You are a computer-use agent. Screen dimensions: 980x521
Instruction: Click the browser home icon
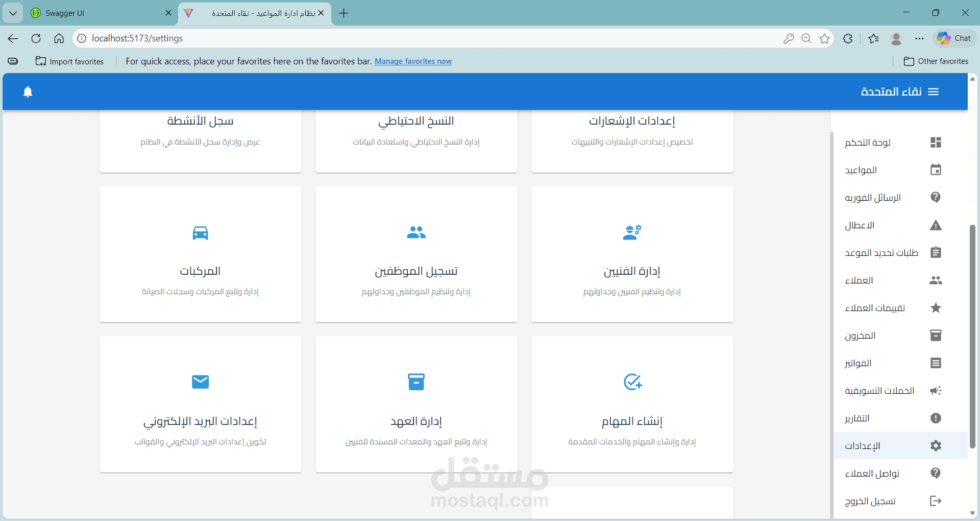[59, 38]
